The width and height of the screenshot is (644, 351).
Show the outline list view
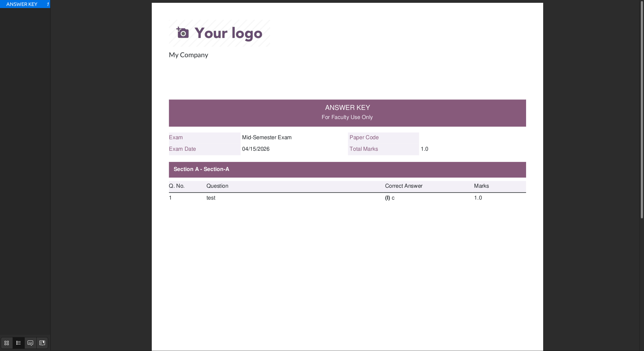(x=18, y=343)
